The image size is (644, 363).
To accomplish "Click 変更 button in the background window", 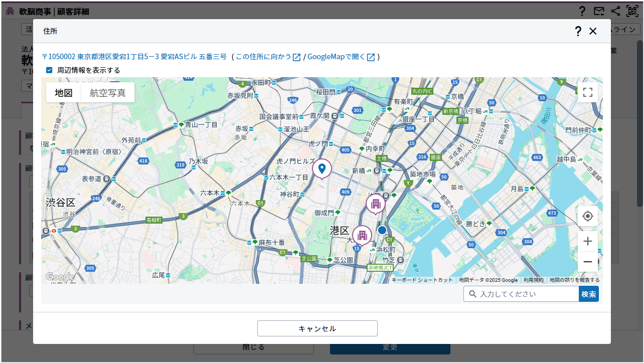I will [390, 347].
